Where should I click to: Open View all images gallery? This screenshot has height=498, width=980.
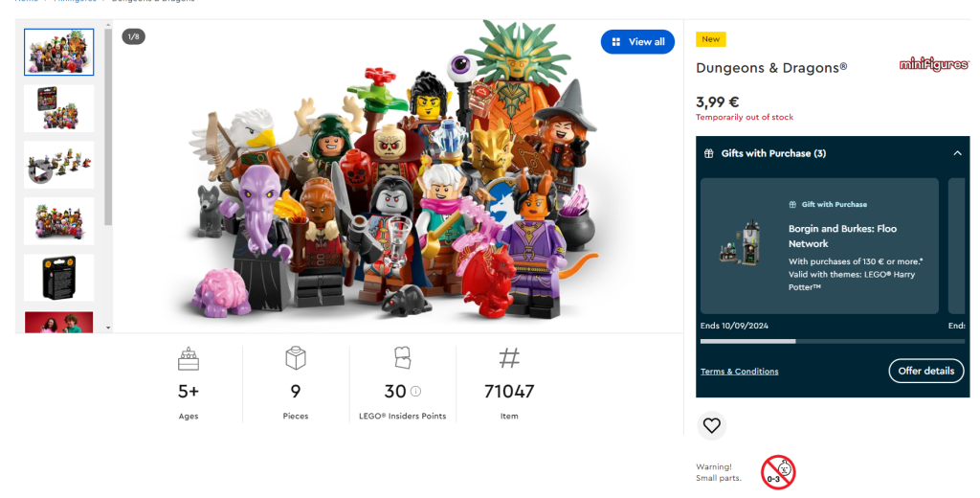pos(637,42)
